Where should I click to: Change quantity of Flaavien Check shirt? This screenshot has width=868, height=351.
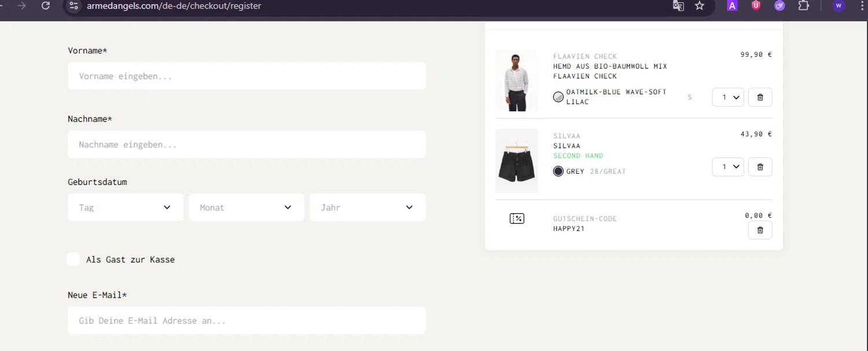click(728, 97)
